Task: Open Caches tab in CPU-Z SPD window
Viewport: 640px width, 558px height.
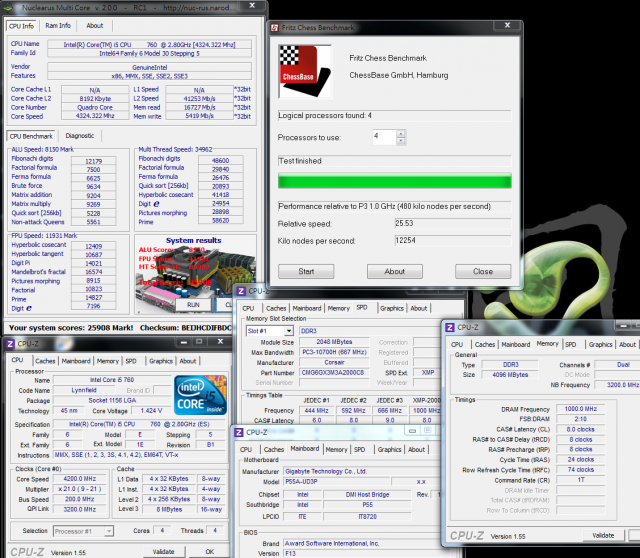Action: (276, 308)
